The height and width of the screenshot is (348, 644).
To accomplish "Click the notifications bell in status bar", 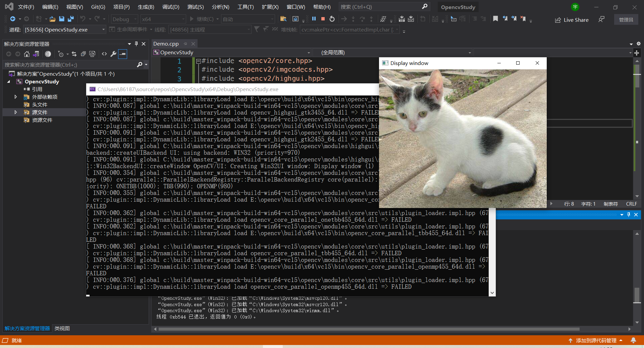I will [x=633, y=340].
